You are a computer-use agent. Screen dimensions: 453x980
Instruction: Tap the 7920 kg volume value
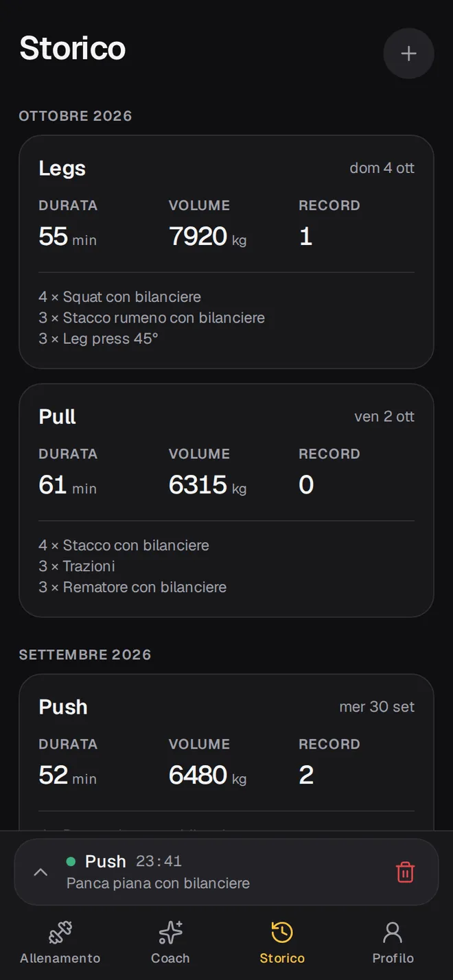(x=207, y=237)
